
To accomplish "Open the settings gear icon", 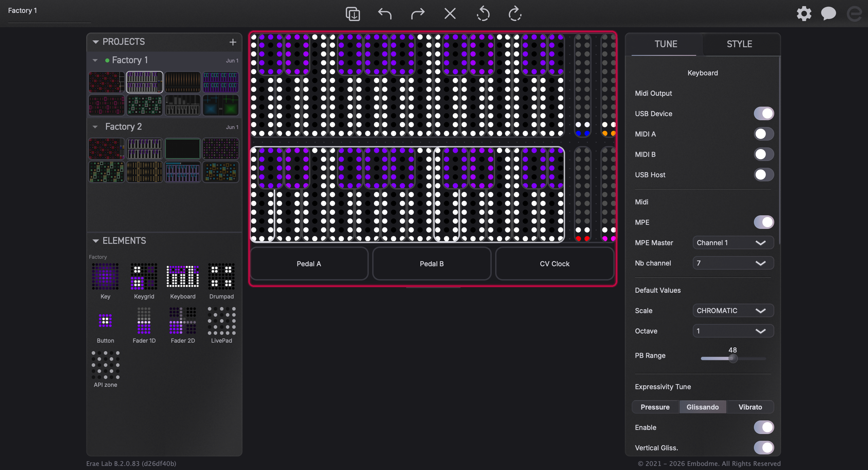I will pyautogui.click(x=804, y=14).
